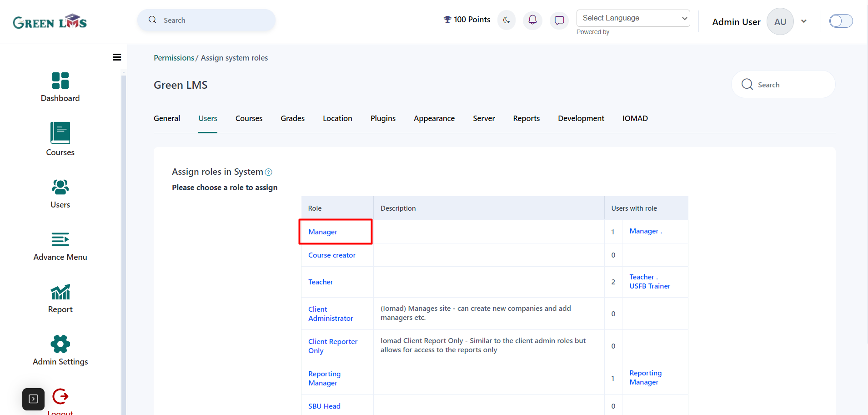Click the 'Assign system roles' breadcrumb text
Screen dimensions: 868x415
tap(234, 58)
